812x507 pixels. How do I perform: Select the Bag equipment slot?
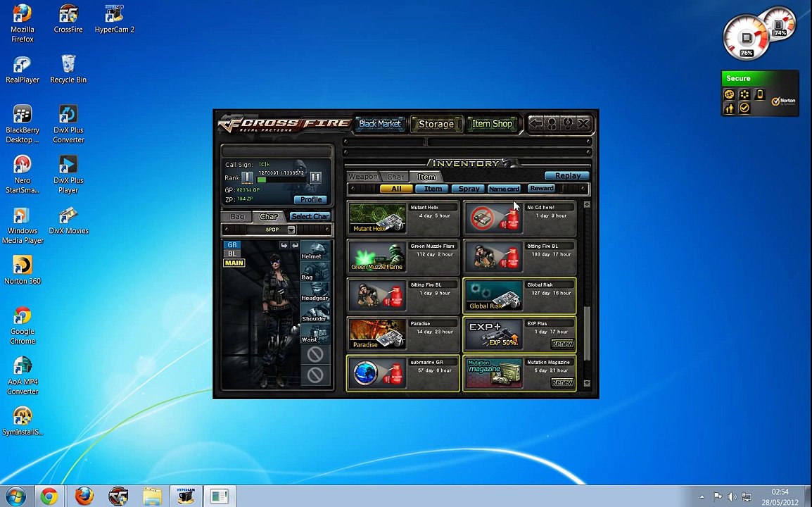315,271
